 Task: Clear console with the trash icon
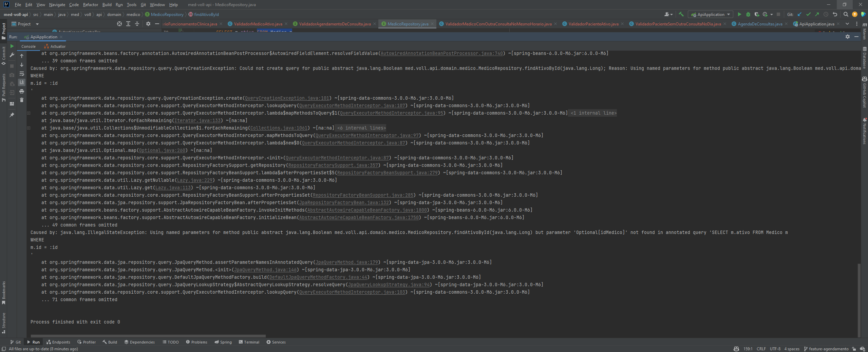point(22,100)
